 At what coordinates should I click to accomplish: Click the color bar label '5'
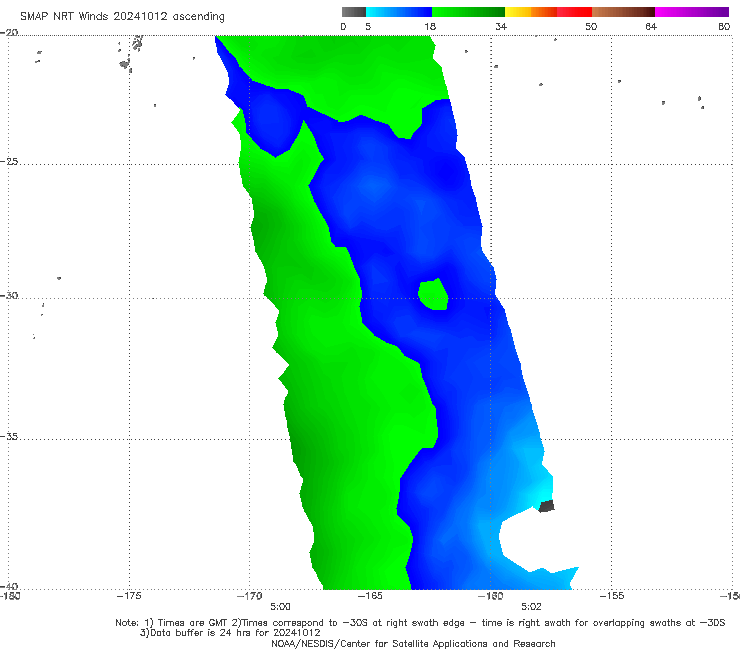click(x=368, y=26)
